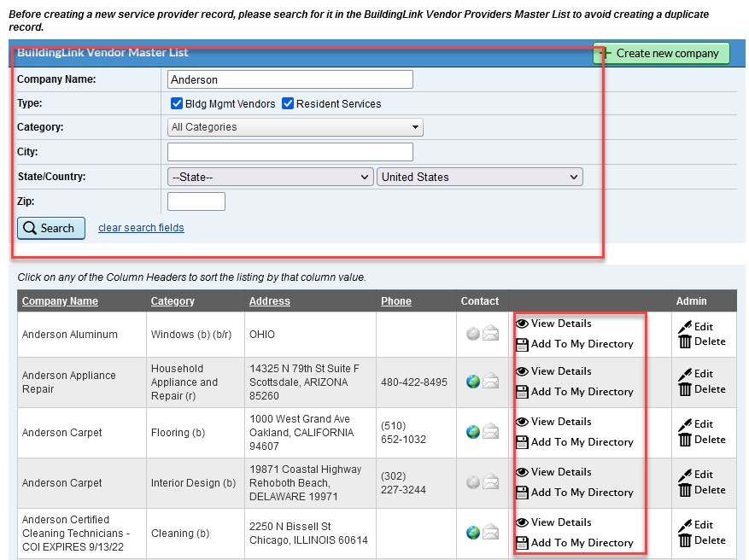Select the phone number 480-422-8495
Screen dimensions: 749x560
pos(414,382)
